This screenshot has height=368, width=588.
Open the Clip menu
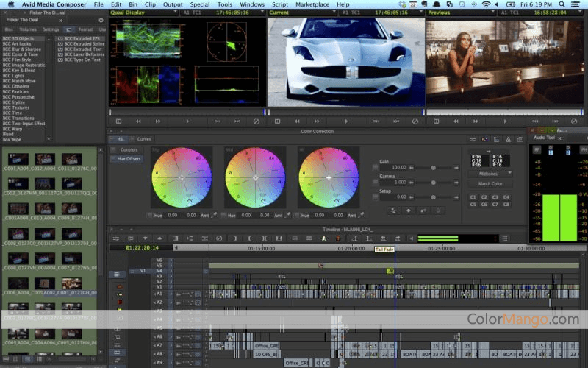pos(150,4)
